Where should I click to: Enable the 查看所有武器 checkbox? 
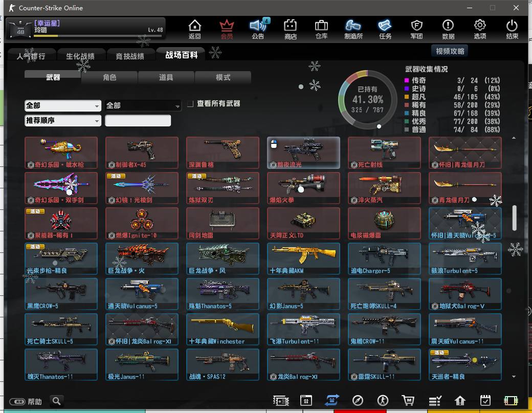190,104
